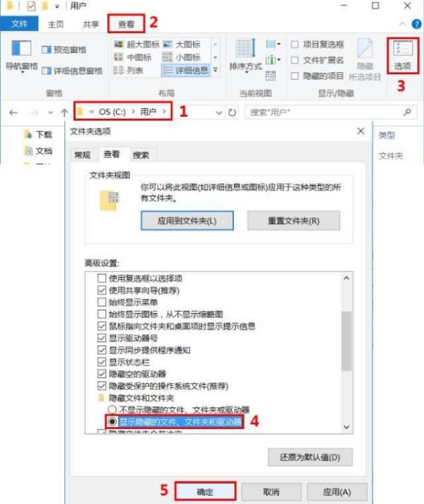Expand the address bar history dropdown
Viewport: 424px width, 504px height.
click(x=219, y=112)
